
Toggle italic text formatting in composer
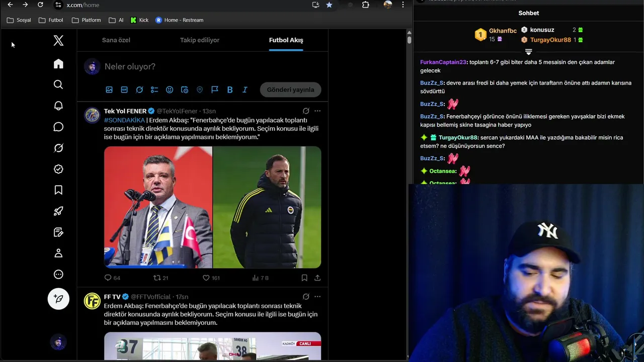point(245,89)
